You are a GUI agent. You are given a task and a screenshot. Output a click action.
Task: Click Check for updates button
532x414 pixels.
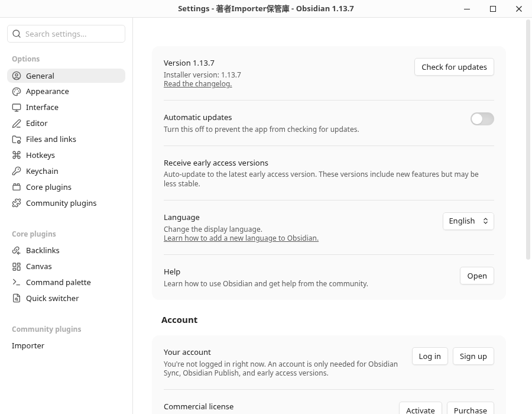pos(454,67)
